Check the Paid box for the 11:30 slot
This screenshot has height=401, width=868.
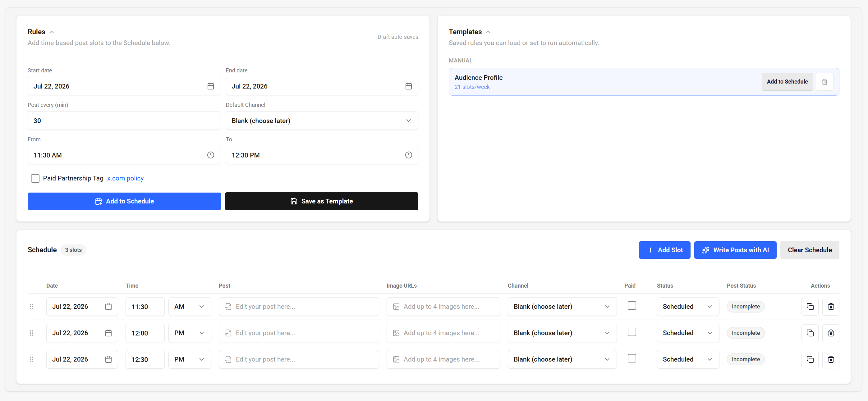click(x=632, y=306)
